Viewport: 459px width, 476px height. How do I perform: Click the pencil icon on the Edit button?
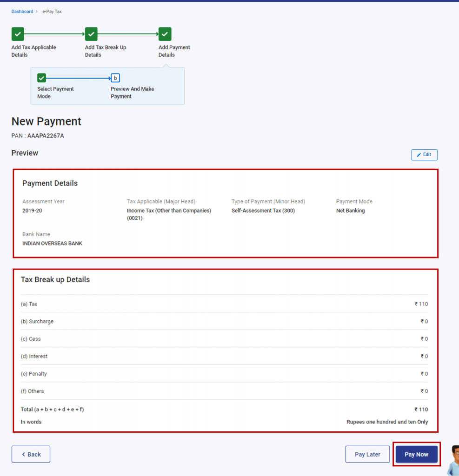tap(419, 154)
